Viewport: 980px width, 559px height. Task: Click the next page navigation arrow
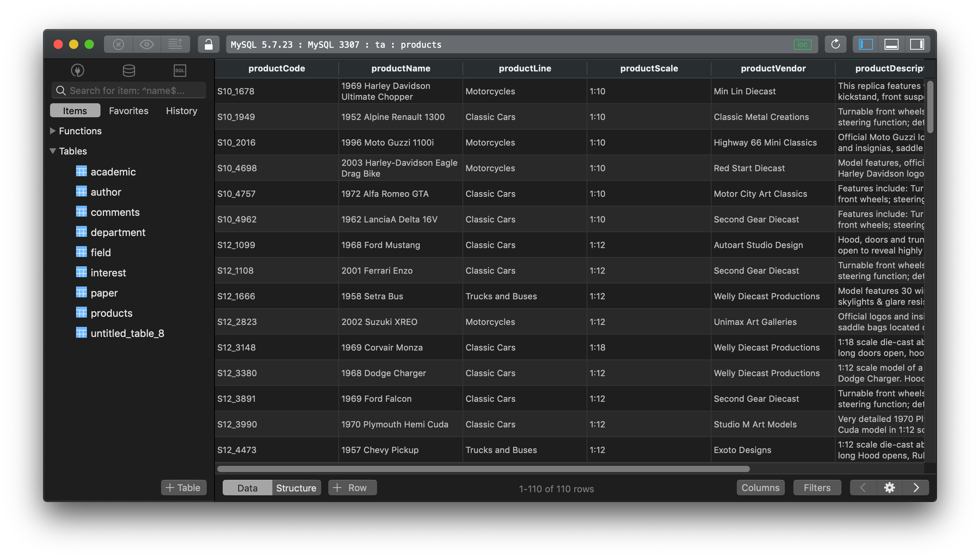click(917, 487)
